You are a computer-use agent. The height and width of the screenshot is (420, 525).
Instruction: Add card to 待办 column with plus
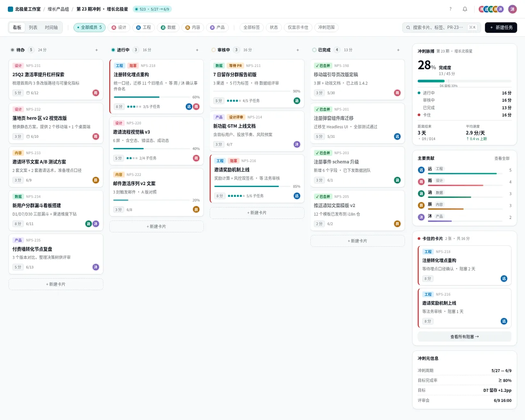click(97, 50)
